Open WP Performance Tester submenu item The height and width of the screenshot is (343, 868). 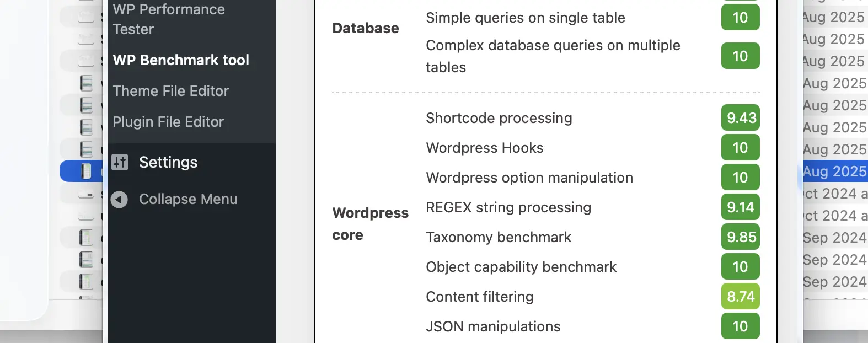click(x=169, y=19)
